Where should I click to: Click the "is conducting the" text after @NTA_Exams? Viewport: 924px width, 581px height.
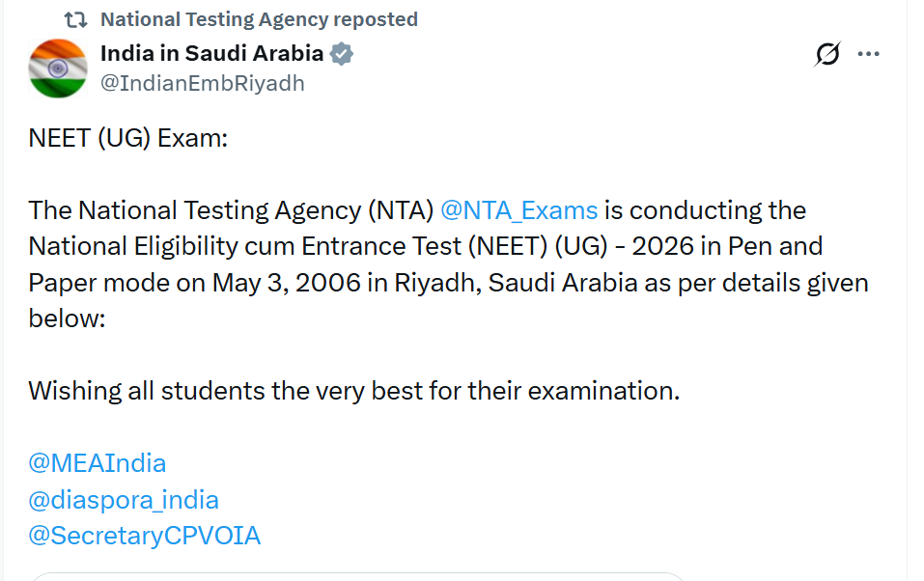pos(706,210)
